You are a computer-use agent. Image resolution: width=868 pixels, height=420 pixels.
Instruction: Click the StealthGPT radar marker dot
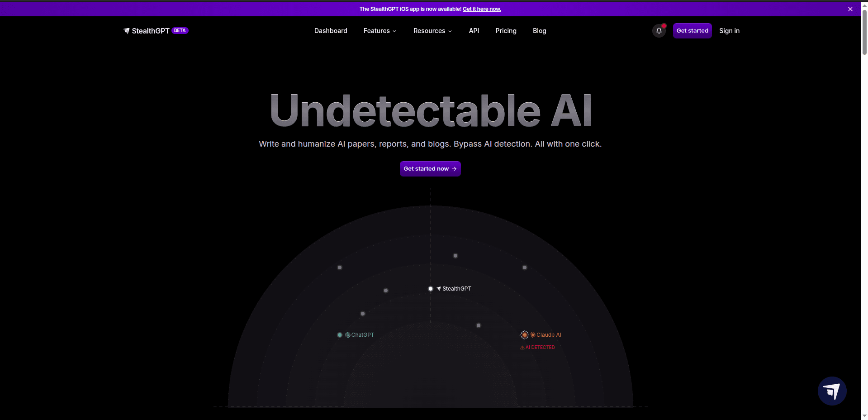[431, 289]
